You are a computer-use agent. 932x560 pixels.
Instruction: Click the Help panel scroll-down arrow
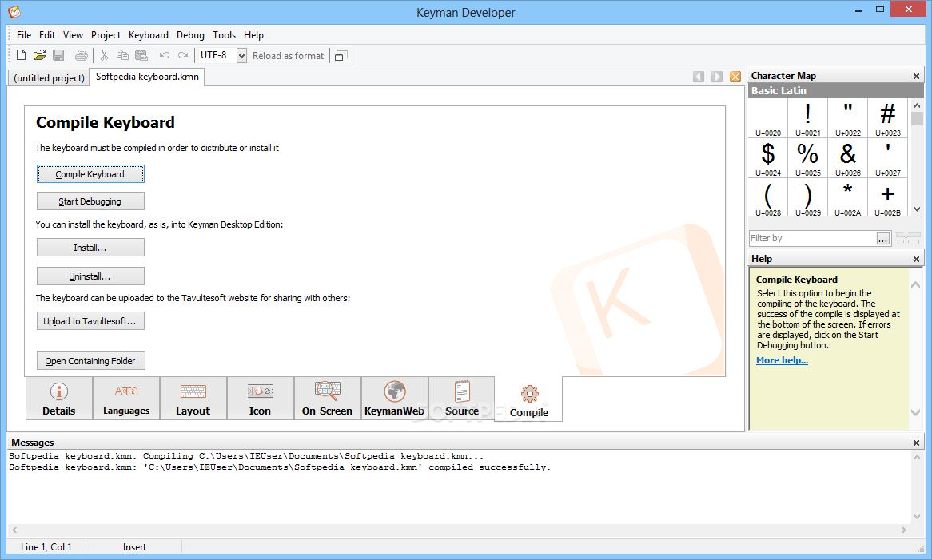[x=915, y=412]
